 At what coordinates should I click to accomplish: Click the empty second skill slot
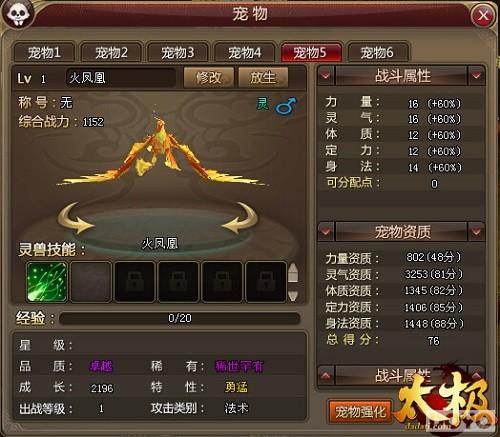click(91, 282)
